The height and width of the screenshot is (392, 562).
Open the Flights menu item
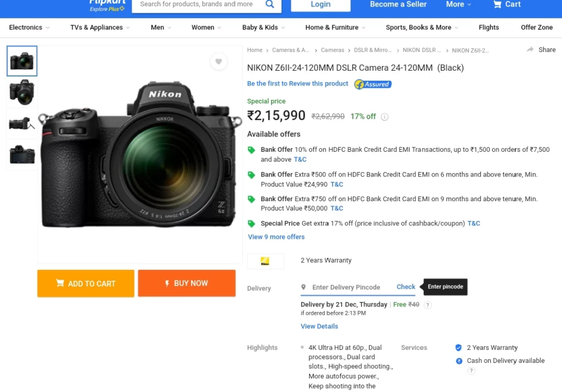488,27
